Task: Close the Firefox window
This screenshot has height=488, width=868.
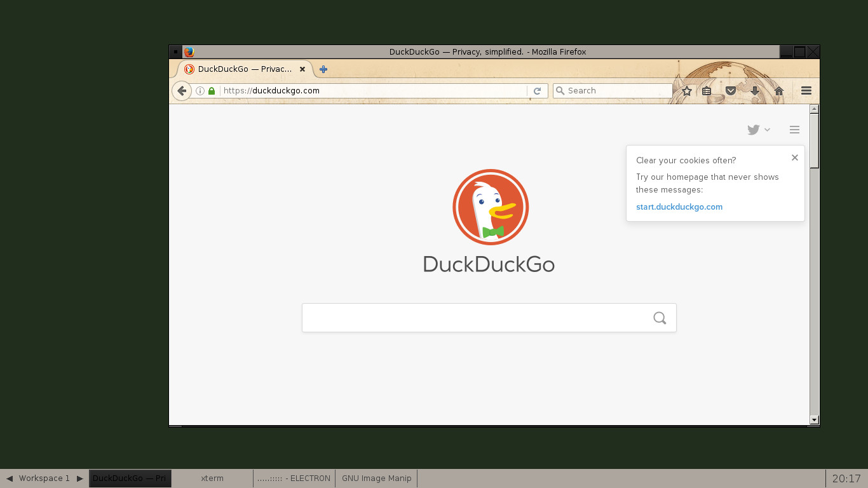Action: tap(813, 52)
